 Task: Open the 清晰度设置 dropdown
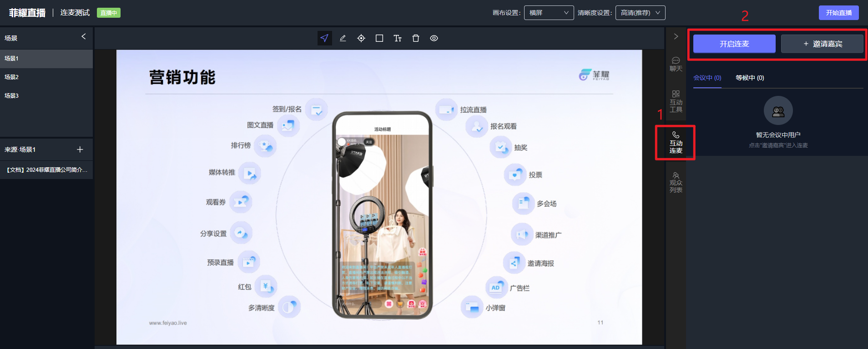coord(640,13)
